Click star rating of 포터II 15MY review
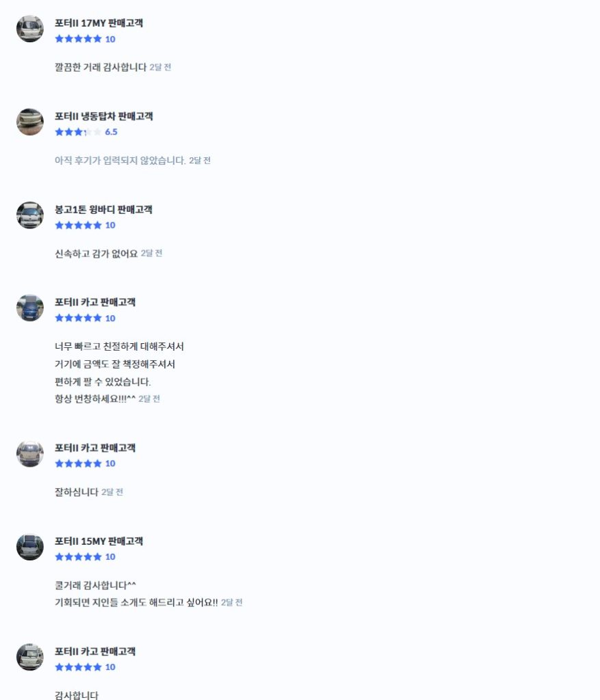The width and height of the screenshot is (600, 700). 78,556
